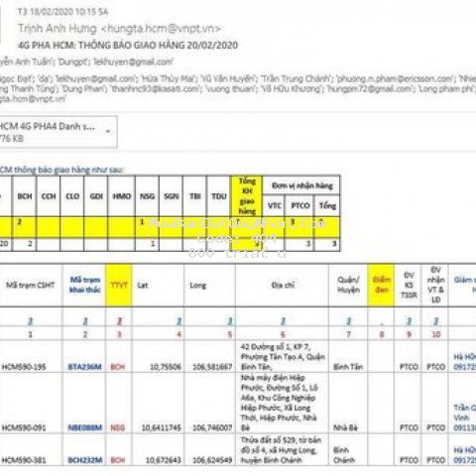The height and width of the screenshot is (476, 476).
Task: Select the BTA236M station code link
Action: (x=84, y=367)
